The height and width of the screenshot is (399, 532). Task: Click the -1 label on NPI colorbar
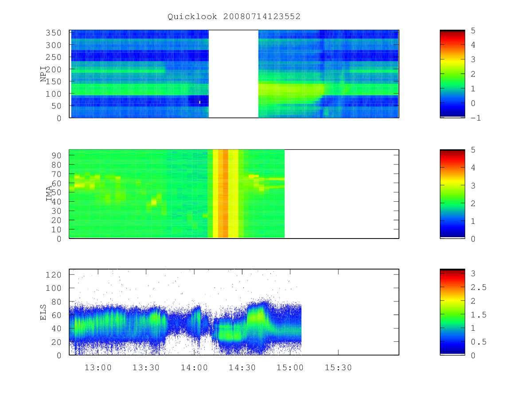(x=475, y=118)
